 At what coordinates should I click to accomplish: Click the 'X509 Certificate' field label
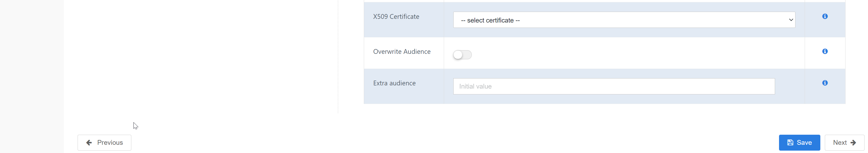(396, 16)
